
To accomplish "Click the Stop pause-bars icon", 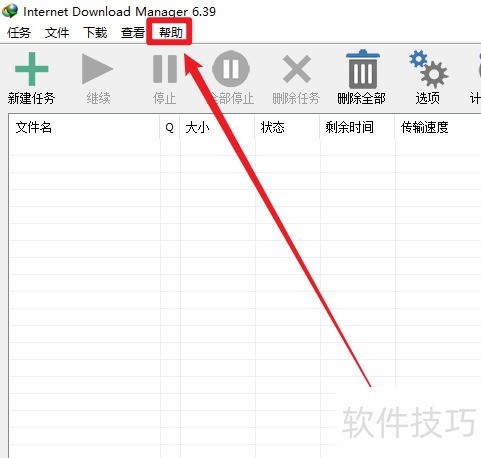I will pyautogui.click(x=165, y=69).
